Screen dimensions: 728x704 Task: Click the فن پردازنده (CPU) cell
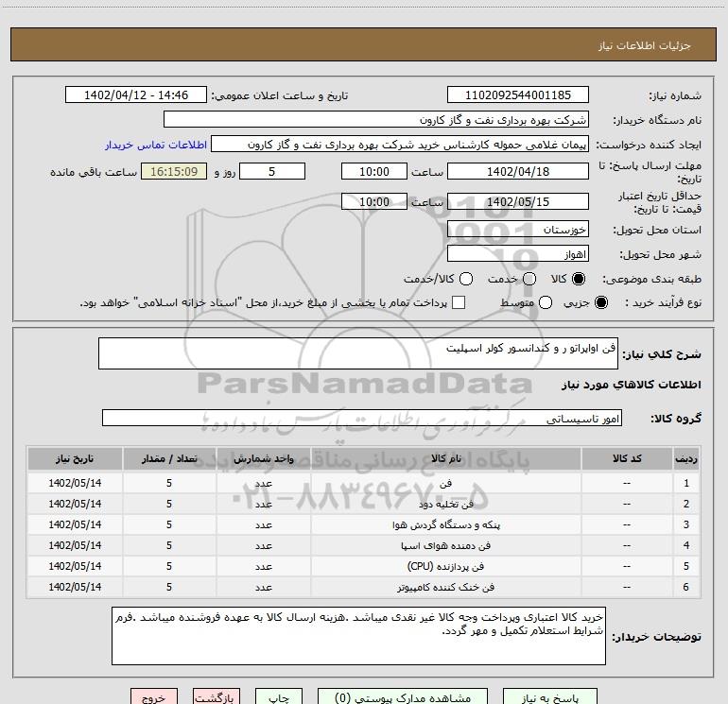(x=445, y=566)
